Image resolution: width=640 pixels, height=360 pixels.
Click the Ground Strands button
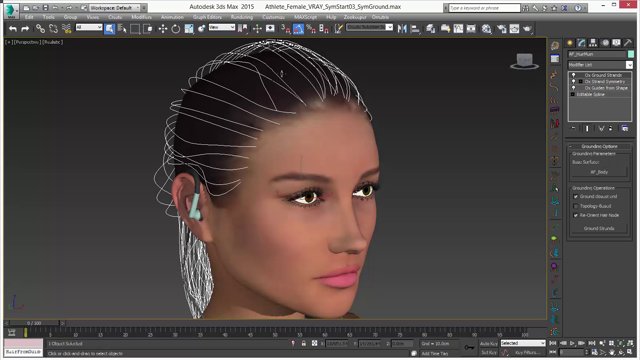click(x=599, y=229)
